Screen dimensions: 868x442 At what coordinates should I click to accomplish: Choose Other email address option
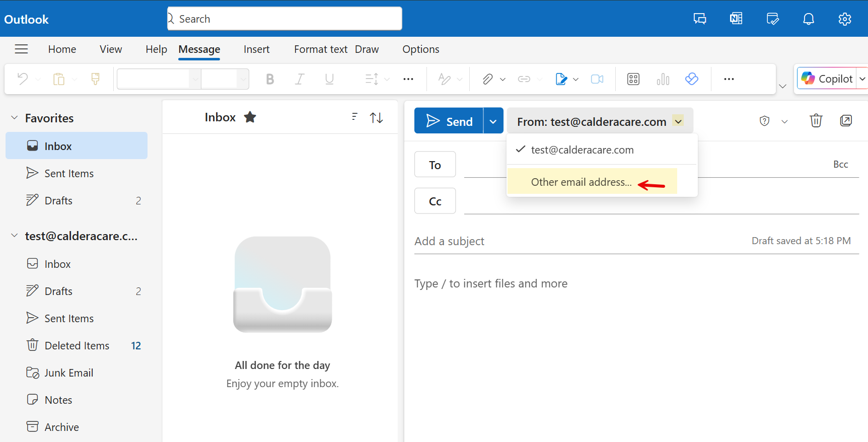click(592, 182)
